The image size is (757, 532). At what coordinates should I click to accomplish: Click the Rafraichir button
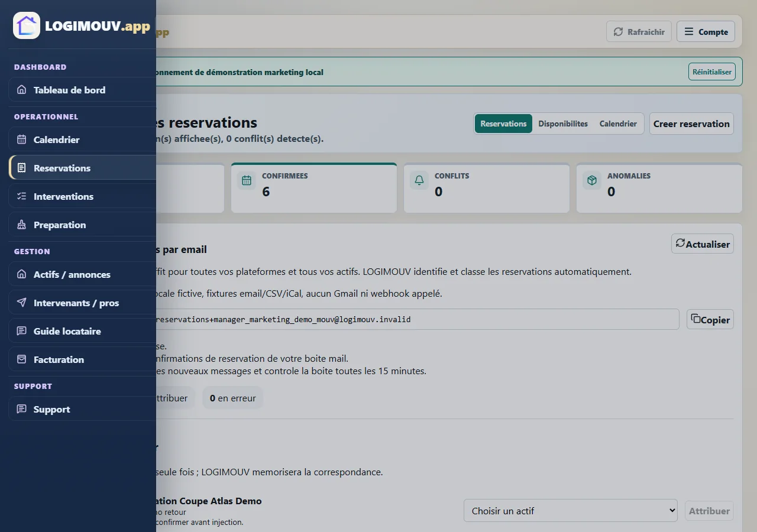tap(639, 32)
